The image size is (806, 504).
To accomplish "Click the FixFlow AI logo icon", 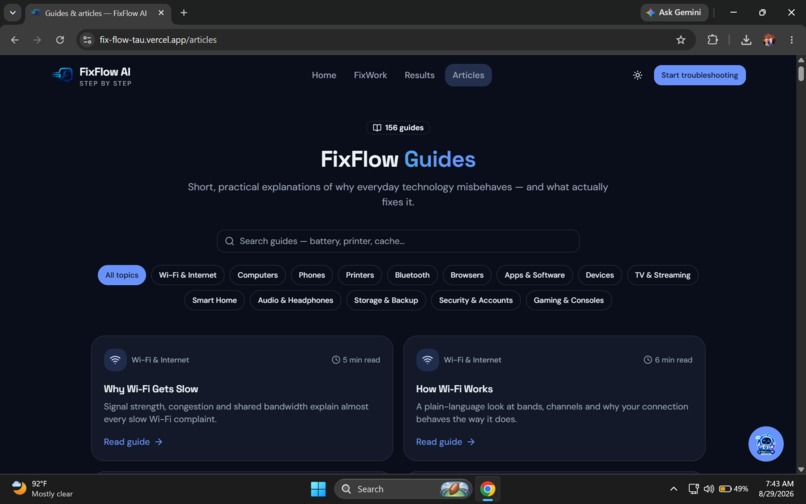I will (x=63, y=75).
